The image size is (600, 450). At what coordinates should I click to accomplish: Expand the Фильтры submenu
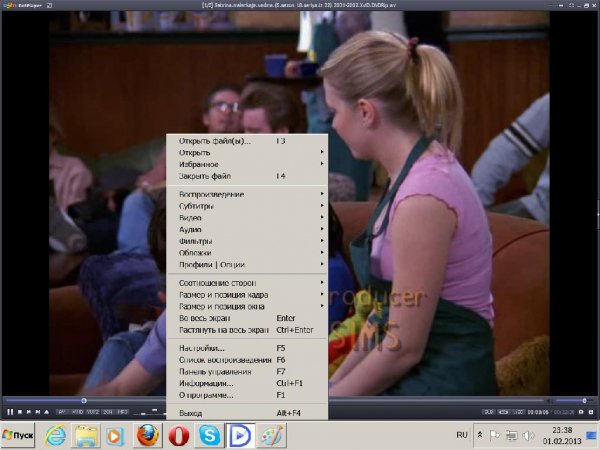pos(247,241)
